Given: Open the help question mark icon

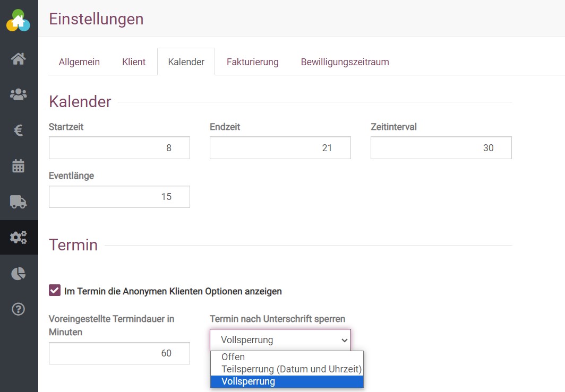Looking at the screenshot, I should [x=19, y=309].
